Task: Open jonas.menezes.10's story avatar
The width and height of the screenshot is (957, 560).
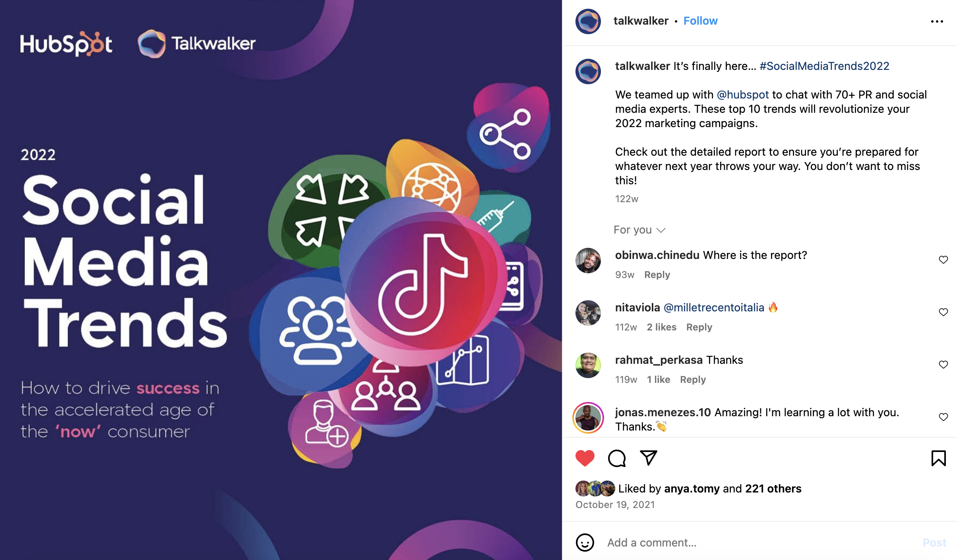Action: tap(588, 418)
